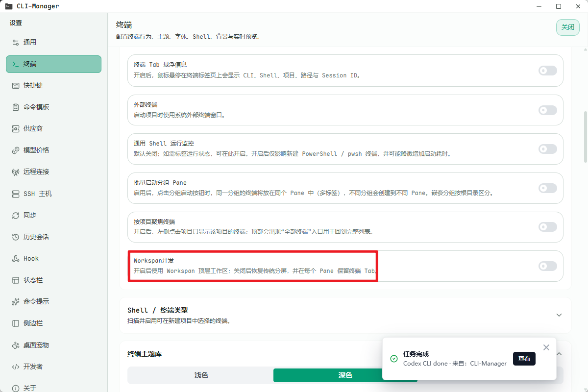This screenshot has height=392, width=588.
Task: Click the 命令提示 sparkle icon
Action: pos(15,301)
